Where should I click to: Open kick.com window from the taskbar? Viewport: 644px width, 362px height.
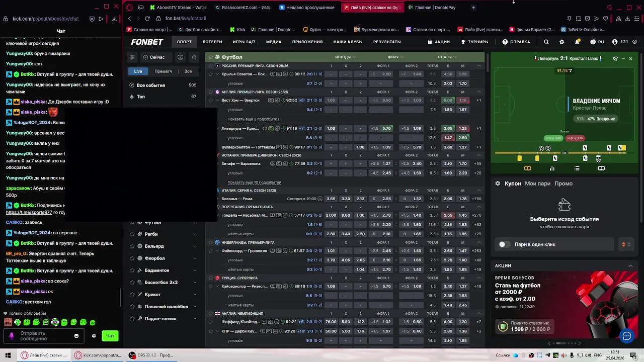98,355
